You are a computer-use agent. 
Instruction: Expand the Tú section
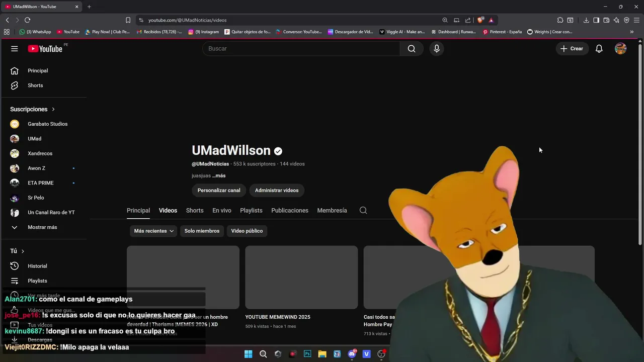pyautogui.click(x=17, y=251)
